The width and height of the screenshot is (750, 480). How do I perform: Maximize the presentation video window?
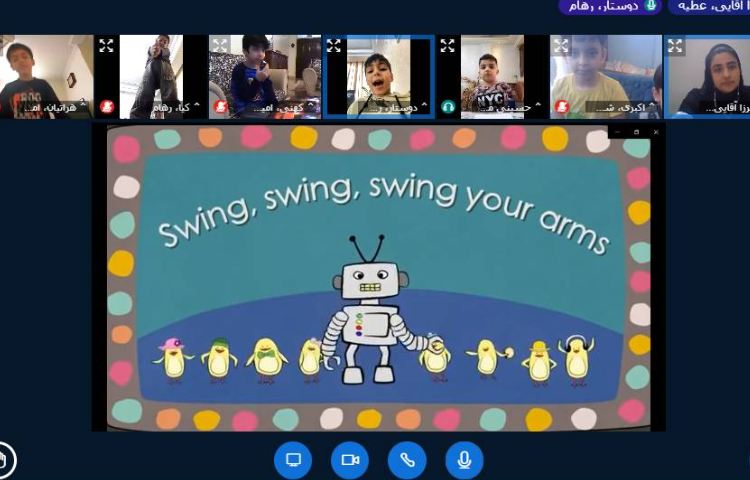click(637, 132)
